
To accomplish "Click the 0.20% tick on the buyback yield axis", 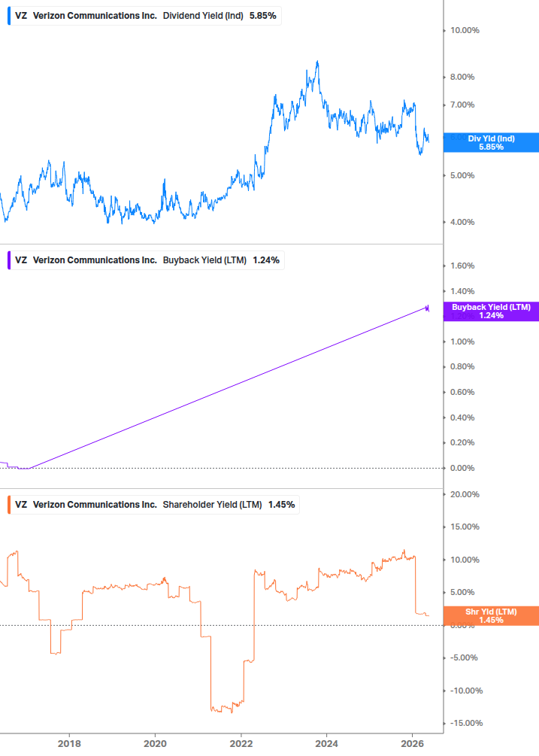I will (462, 442).
